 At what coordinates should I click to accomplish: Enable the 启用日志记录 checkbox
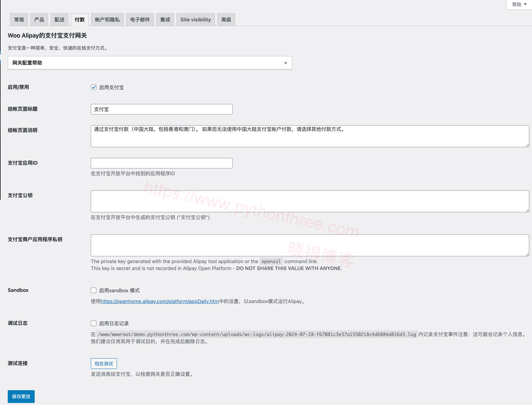click(x=93, y=323)
